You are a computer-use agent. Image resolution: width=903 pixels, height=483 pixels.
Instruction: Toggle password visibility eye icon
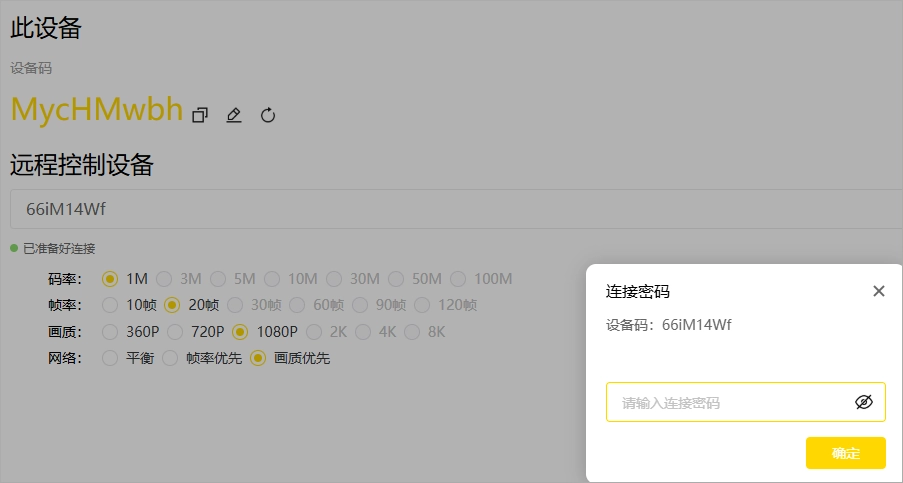864,402
